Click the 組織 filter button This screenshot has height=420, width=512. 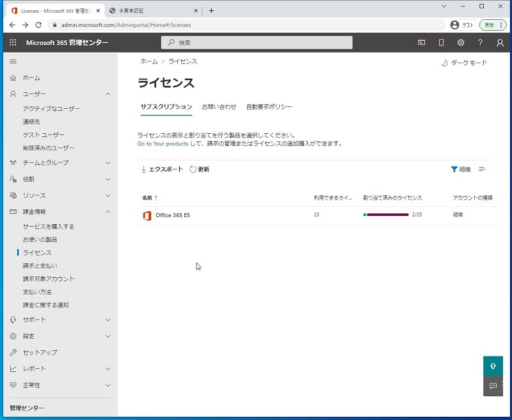(x=461, y=169)
